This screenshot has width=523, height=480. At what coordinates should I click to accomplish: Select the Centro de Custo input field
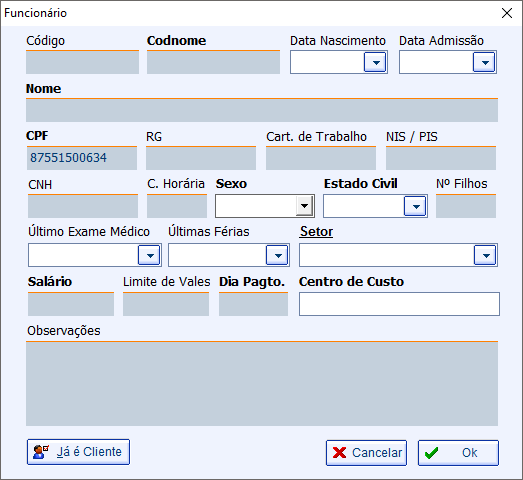(x=399, y=304)
